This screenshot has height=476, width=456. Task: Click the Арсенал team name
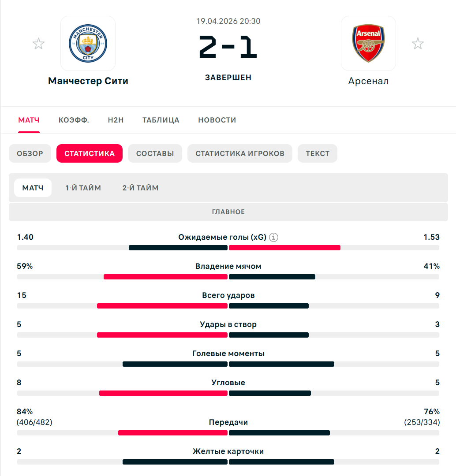tap(368, 81)
